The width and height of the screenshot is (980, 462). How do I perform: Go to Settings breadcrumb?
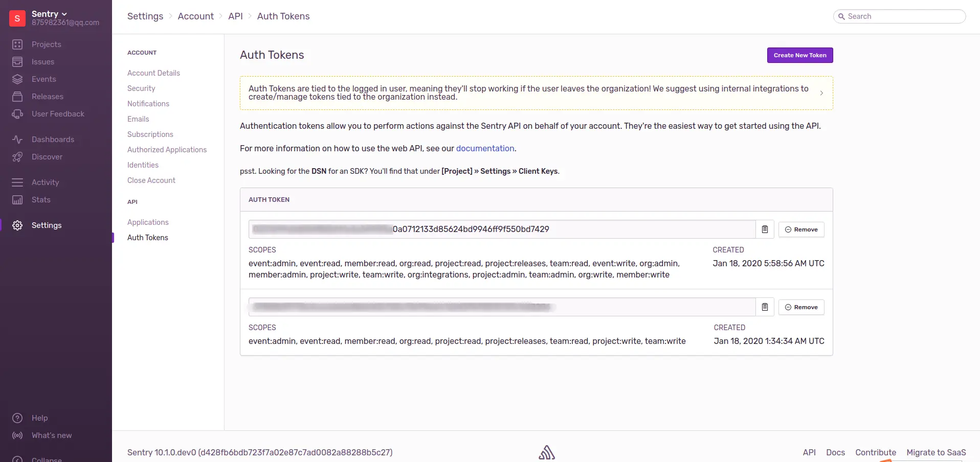coord(145,16)
